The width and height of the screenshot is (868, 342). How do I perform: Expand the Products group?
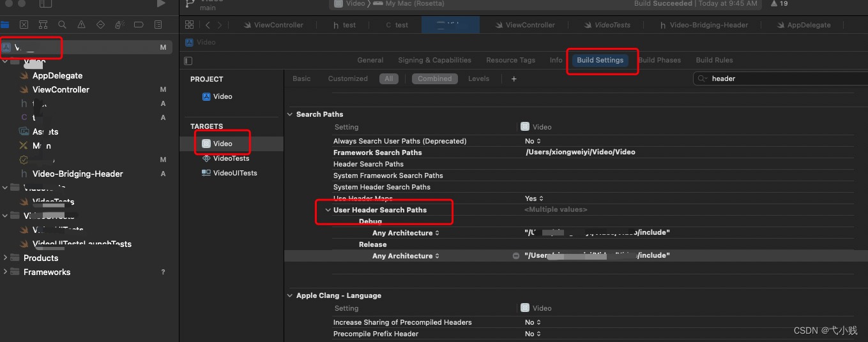[x=6, y=258]
